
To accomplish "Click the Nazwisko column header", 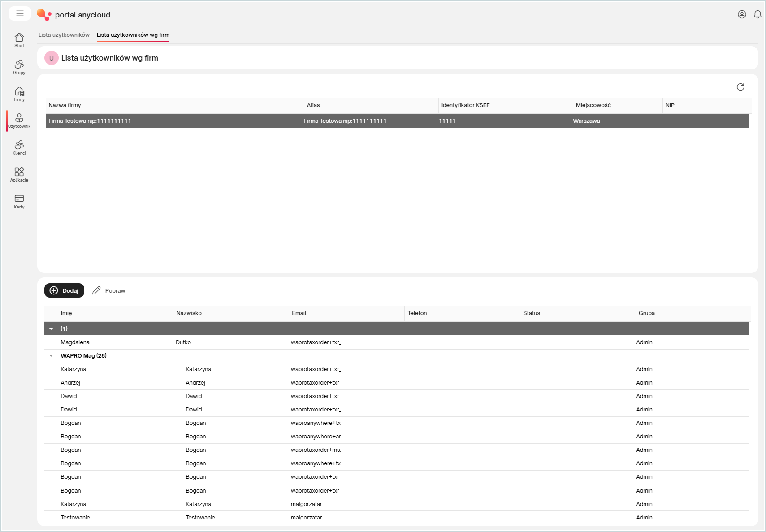I will pyautogui.click(x=231, y=313).
